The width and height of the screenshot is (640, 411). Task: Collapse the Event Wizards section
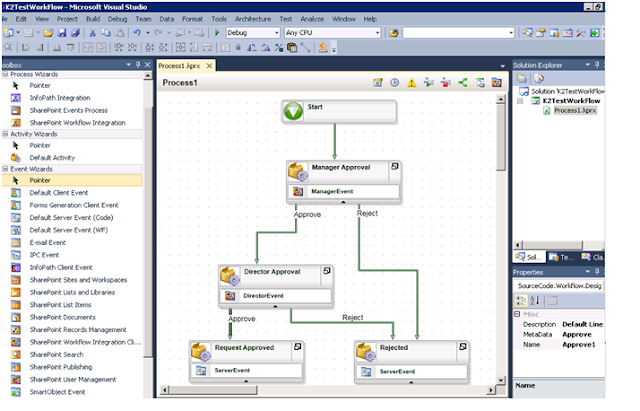tap(5, 169)
